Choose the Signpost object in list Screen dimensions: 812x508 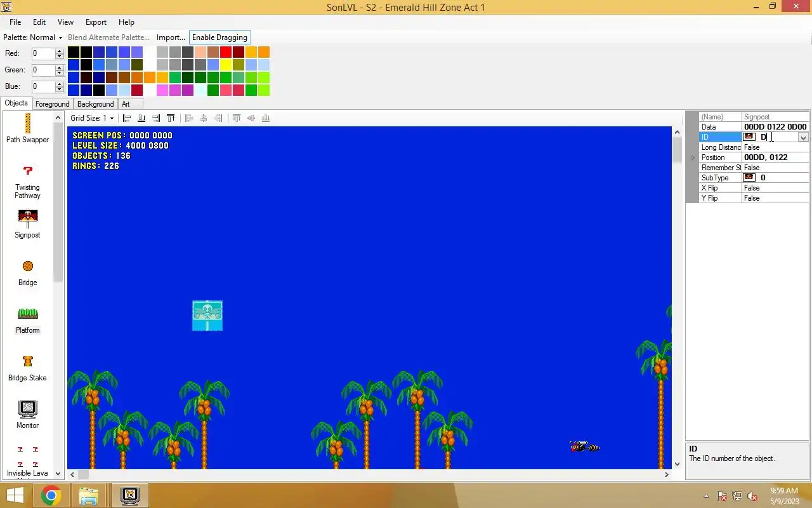[27, 224]
